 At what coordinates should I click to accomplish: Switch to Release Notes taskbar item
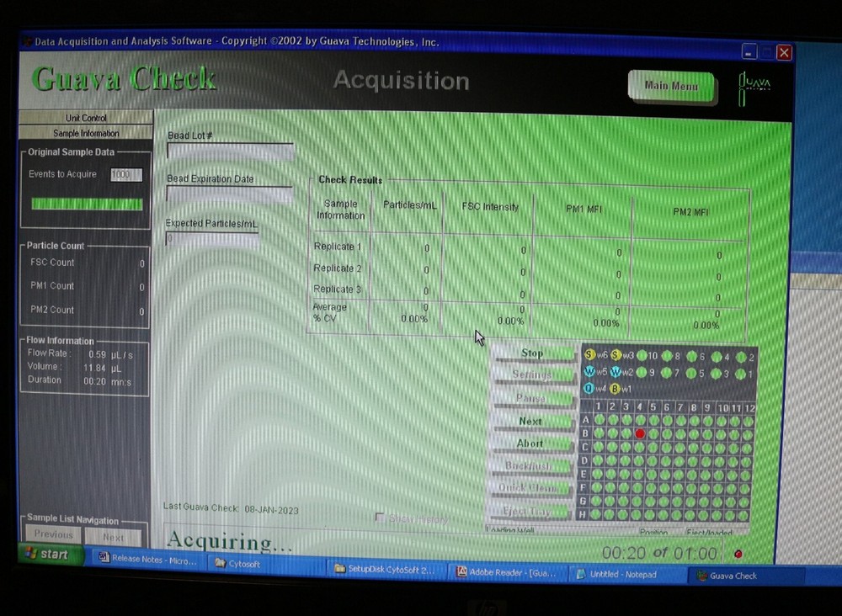(147, 559)
